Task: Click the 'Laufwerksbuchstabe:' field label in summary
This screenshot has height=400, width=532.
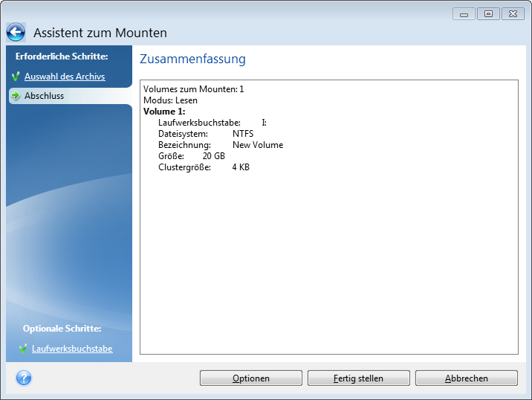Action: (x=199, y=123)
